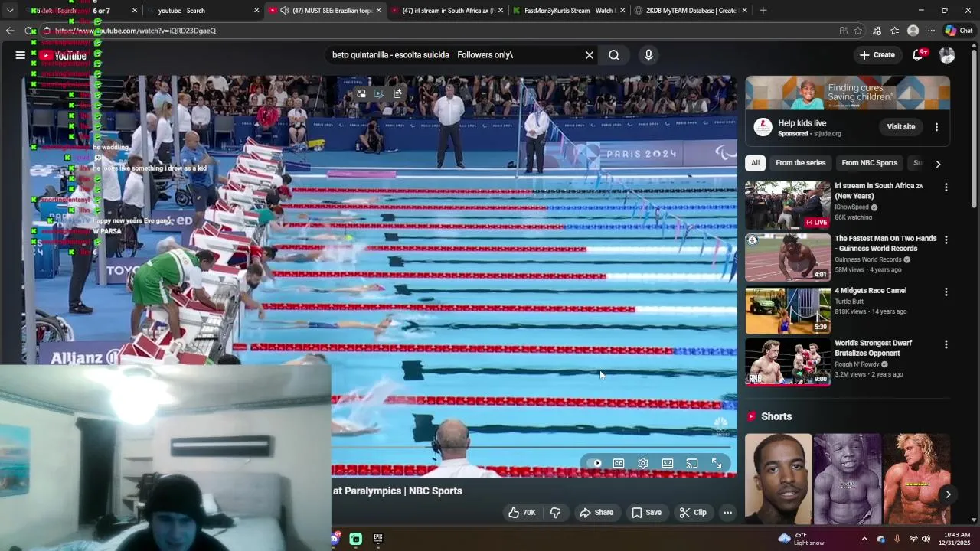980x551 pixels.
Task: Visit site for the St. Jude ad
Action: [x=901, y=127]
